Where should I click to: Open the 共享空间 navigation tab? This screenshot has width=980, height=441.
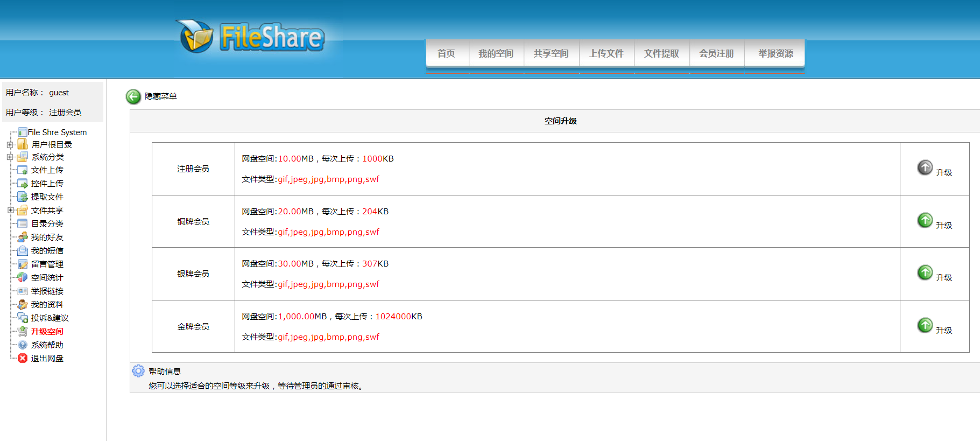[x=551, y=53]
